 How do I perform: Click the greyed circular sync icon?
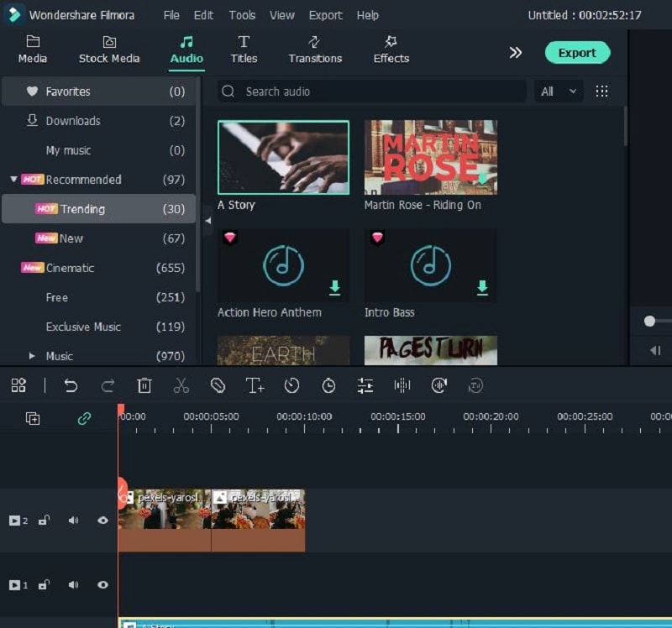point(475,385)
